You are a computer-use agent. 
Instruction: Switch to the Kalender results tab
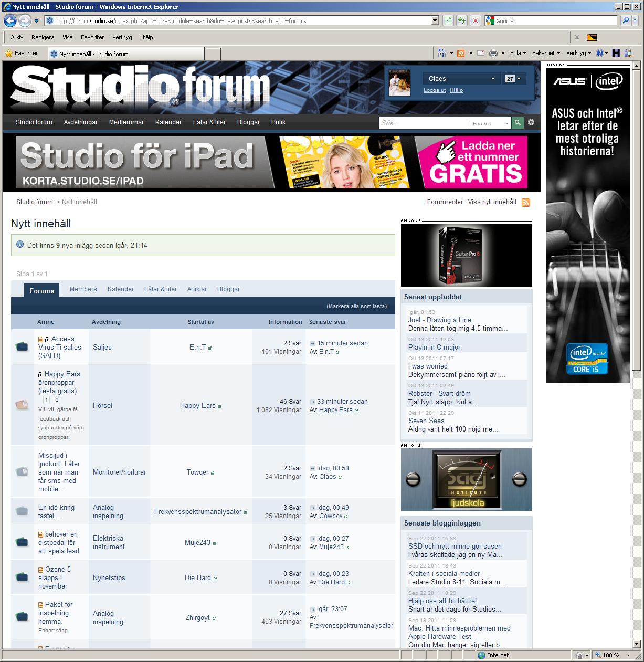(121, 289)
